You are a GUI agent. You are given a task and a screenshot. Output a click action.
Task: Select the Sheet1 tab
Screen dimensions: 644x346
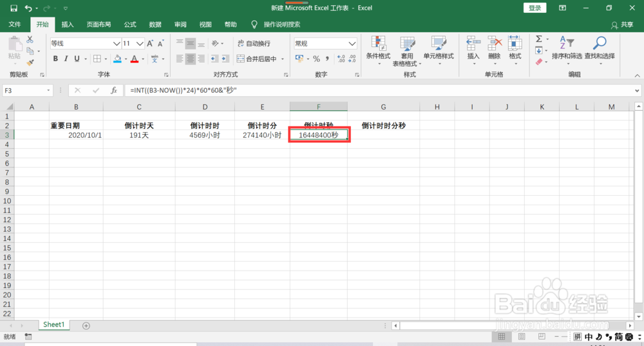(x=54, y=325)
